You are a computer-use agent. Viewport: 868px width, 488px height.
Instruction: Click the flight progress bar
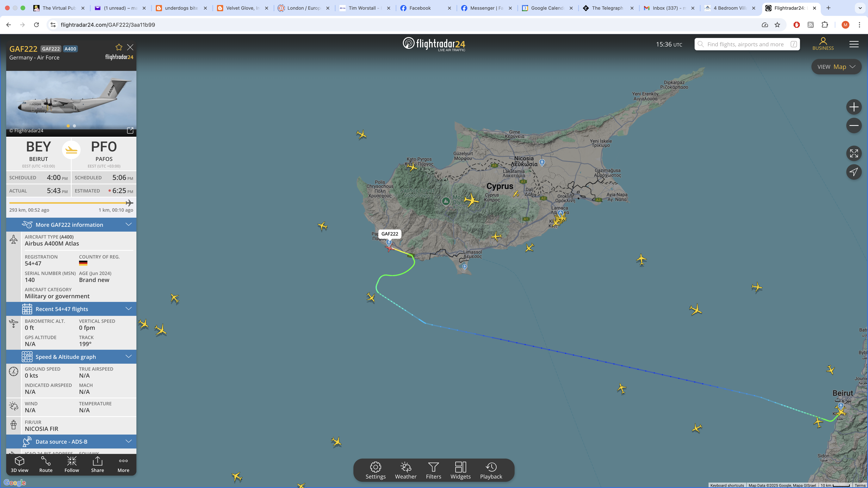click(71, 203)
